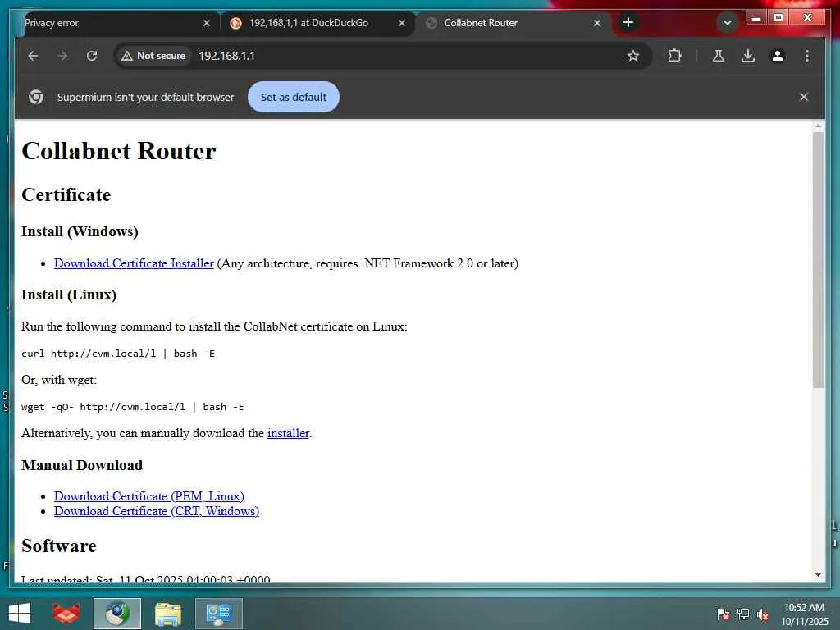
Task: Click the muted volume tray icon
Action: point(763,614)
